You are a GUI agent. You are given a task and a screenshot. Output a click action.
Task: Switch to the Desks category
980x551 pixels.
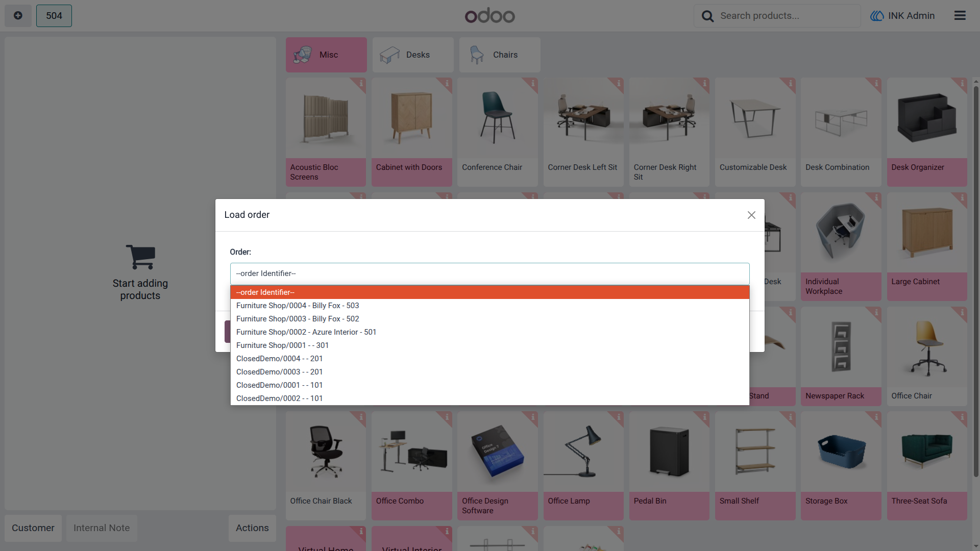(x=413, y=55)
